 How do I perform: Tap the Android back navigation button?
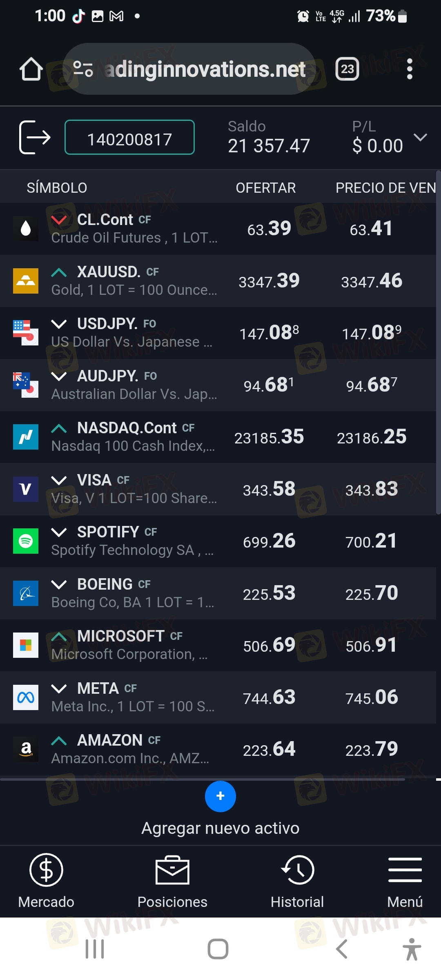click(342, 949)
